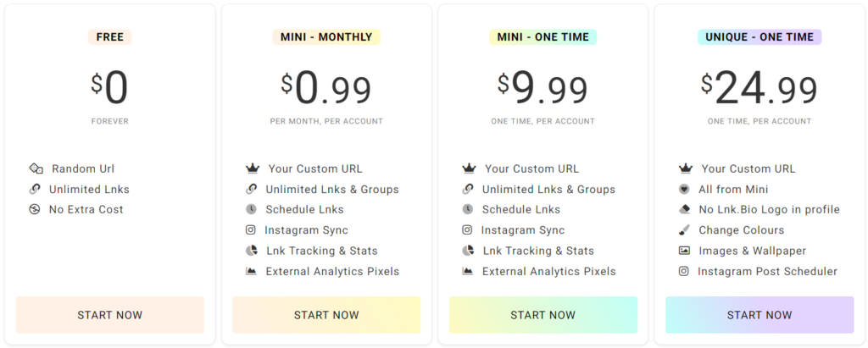868x348 pixels.
Task: Click Instagram Sync icon in Mini One Time
Action: 467,229
